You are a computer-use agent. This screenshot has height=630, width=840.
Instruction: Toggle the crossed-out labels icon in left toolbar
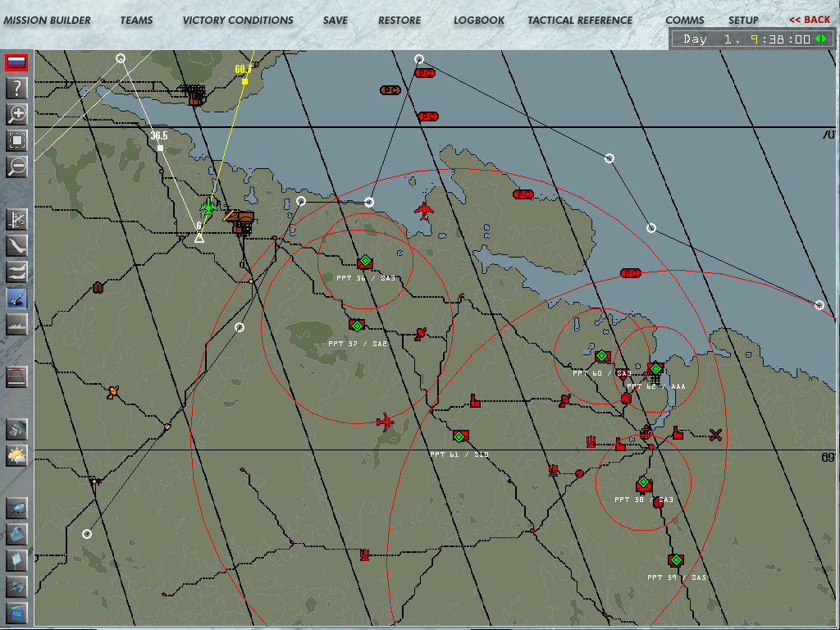pos(16,220)
